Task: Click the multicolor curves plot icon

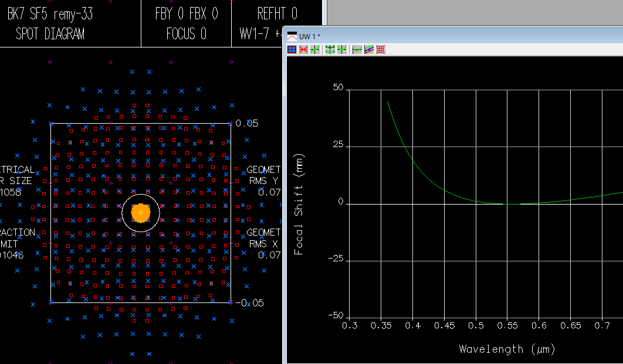Action: pos(369,50)
